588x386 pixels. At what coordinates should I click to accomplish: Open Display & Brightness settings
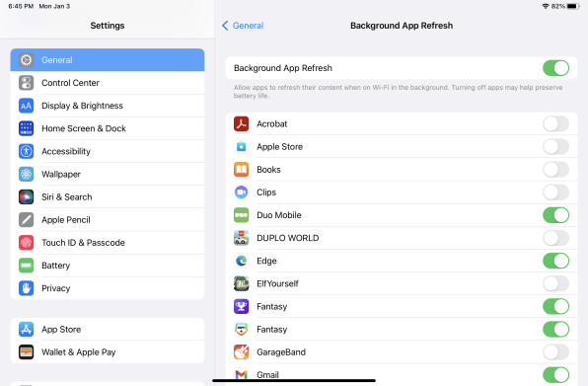(108, 106)
